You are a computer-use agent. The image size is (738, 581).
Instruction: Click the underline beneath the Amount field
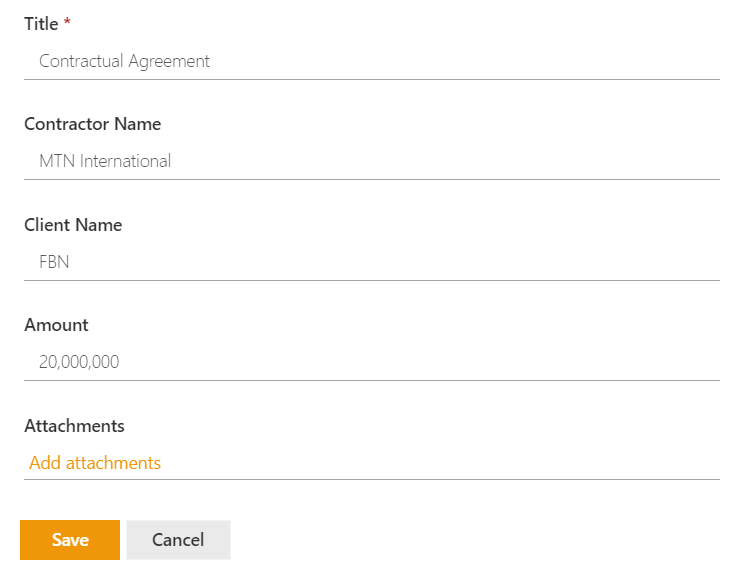click(x=372, y=380)
